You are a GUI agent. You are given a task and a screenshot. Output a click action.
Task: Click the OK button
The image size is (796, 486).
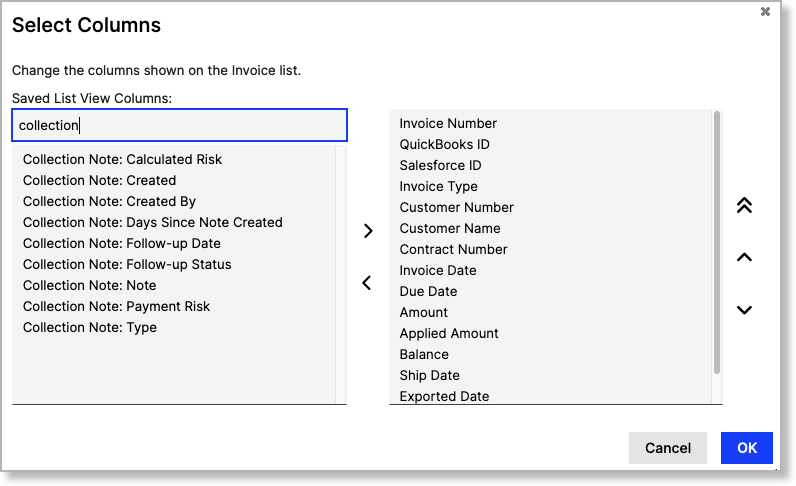pos(747,448)
